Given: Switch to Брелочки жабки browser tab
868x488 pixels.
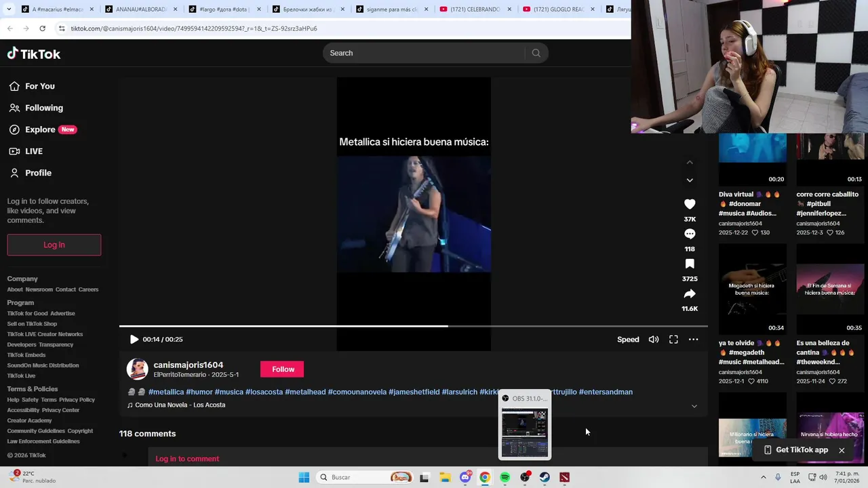Looking at the screenshot, I should click(309, 9).
